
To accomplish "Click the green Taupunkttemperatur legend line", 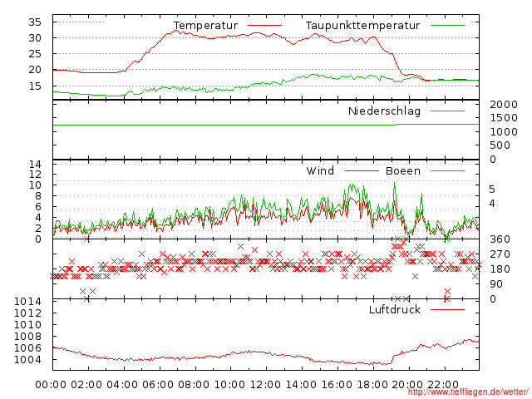I will (447, 26).
